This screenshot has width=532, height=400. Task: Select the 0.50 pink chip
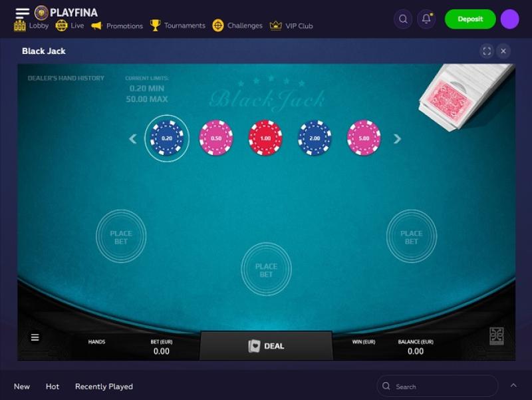[x=216, y=138]
